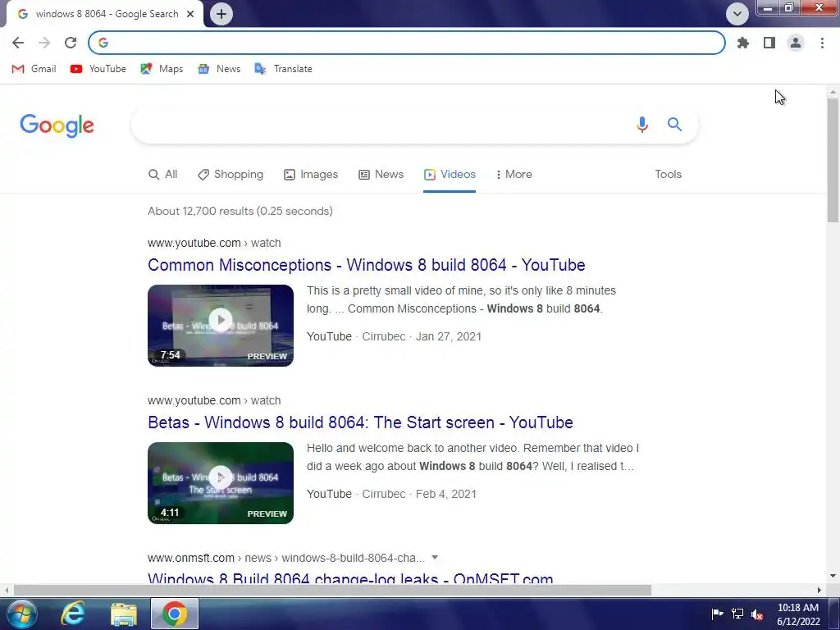
Task: Open the Chrome profile avatar
Action: (796, 43)
